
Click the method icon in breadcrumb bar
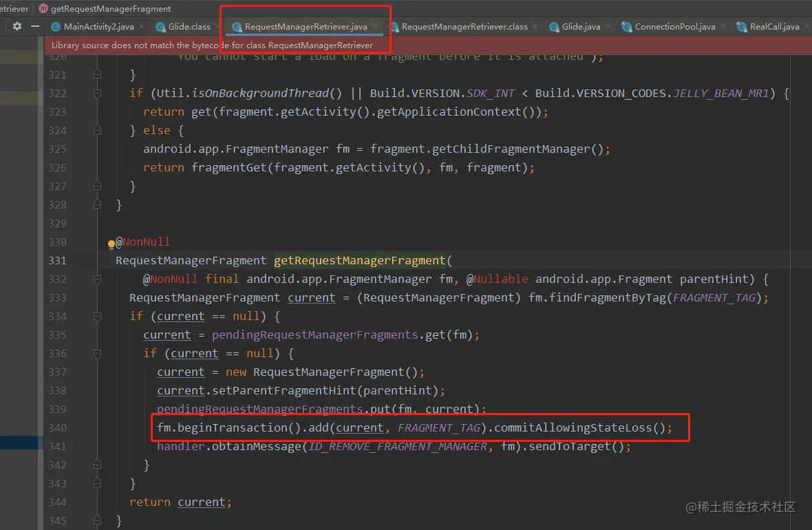coord(43,8)
